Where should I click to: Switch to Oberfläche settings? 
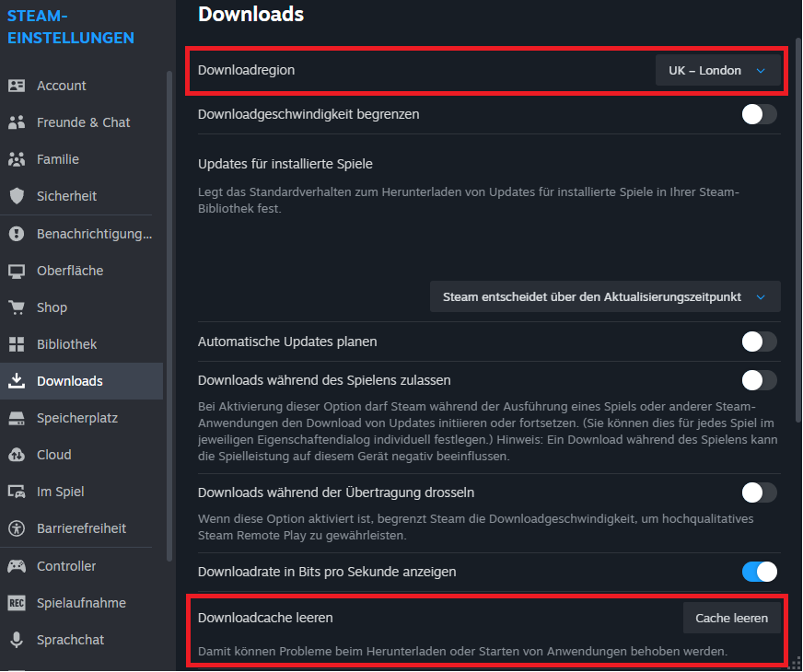click(81, 271)
